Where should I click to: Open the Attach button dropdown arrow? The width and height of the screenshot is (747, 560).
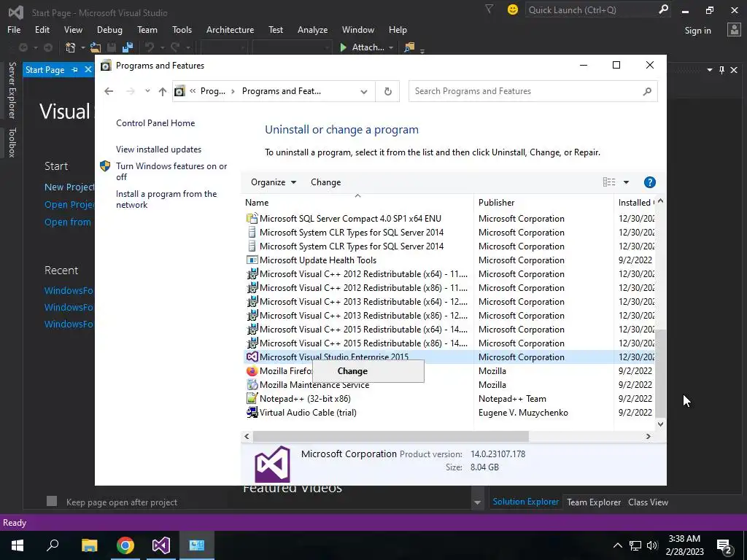click(x=391, y=47)
